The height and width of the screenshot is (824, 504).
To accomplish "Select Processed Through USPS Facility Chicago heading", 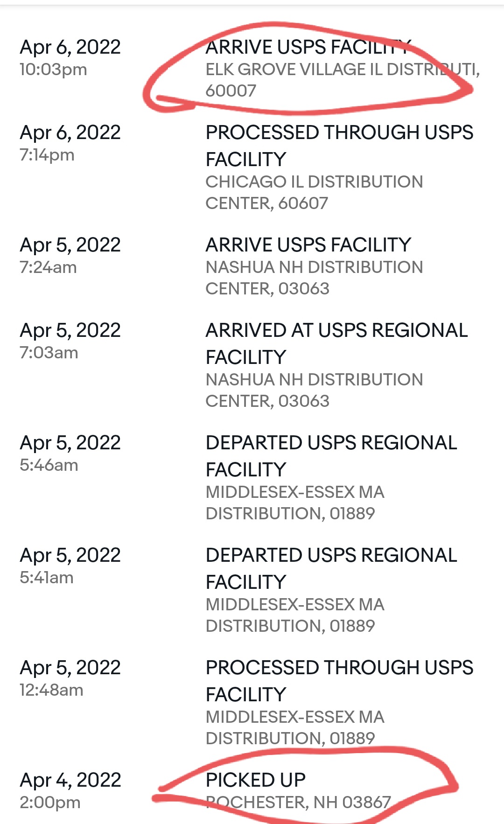I will [339, 146].
